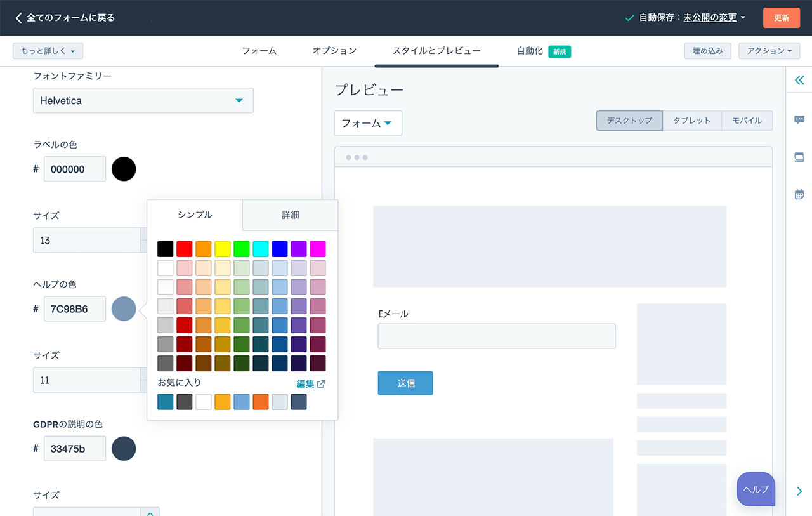This screenshot has width=812, height=516.
Task: Go back using 全てのフォームに戻る arrow
Action: click(19, 18)
